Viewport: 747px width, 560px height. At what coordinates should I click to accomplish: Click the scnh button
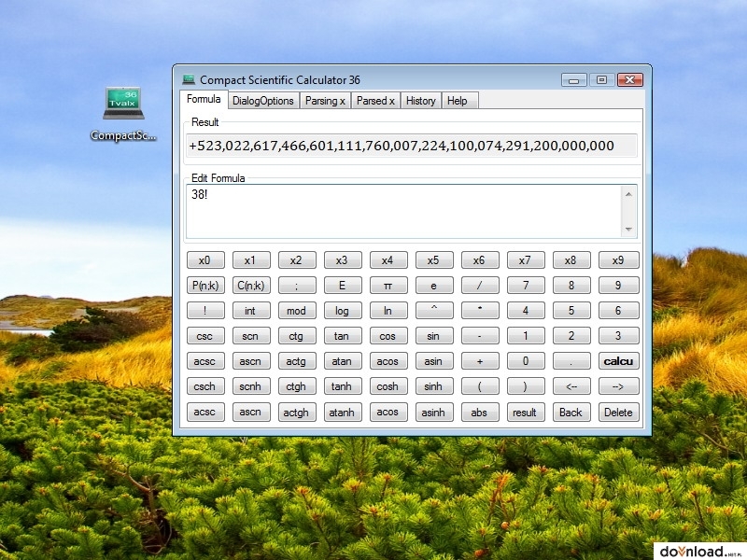(251, 386)
